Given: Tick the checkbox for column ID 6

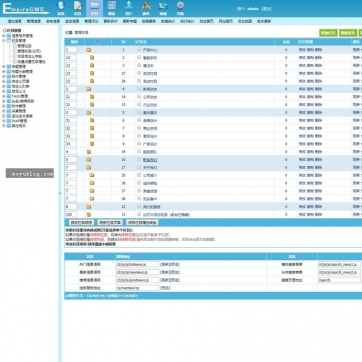Looking at the screenshot, I should point(139,120).
